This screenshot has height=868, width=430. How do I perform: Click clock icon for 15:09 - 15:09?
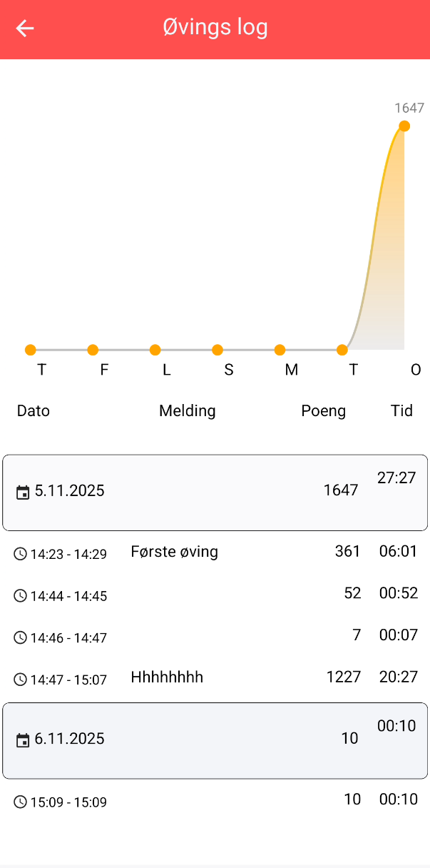click(20, 802)
